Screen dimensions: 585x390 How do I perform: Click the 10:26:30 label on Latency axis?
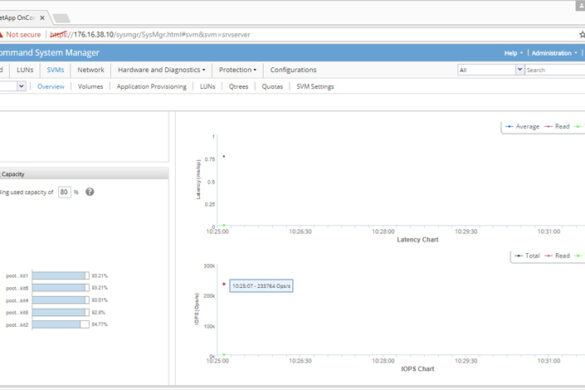(300, 231)
